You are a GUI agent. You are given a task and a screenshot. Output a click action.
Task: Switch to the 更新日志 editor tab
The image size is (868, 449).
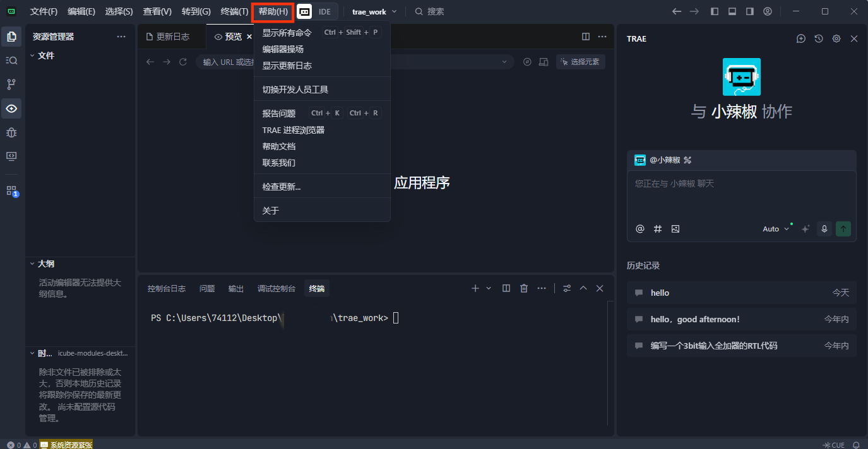coord(172,37)
